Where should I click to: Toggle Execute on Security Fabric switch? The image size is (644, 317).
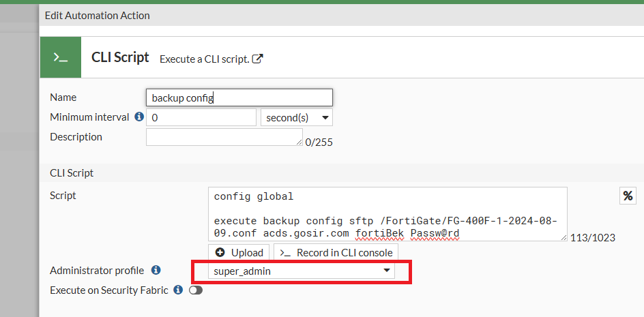(196, 290)
